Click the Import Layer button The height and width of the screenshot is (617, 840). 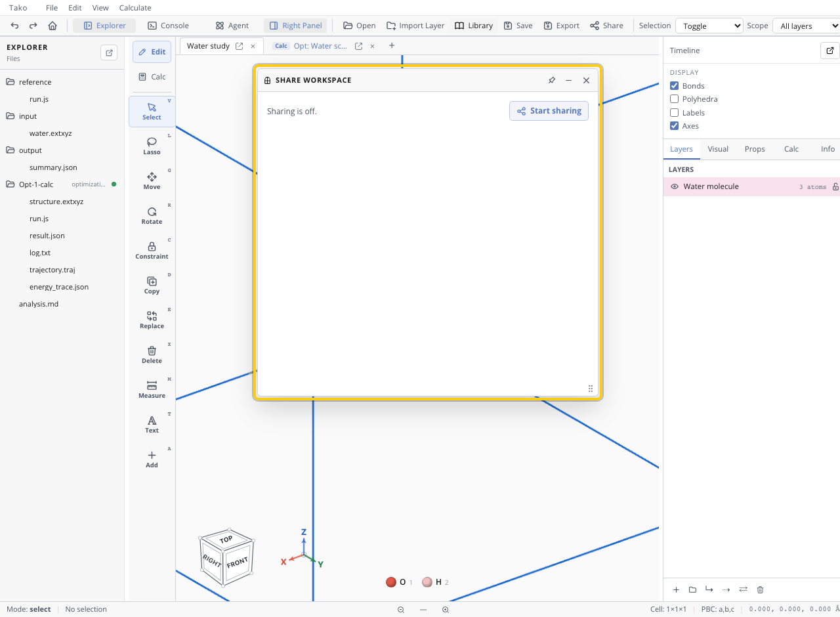click(x=415, y=26)
